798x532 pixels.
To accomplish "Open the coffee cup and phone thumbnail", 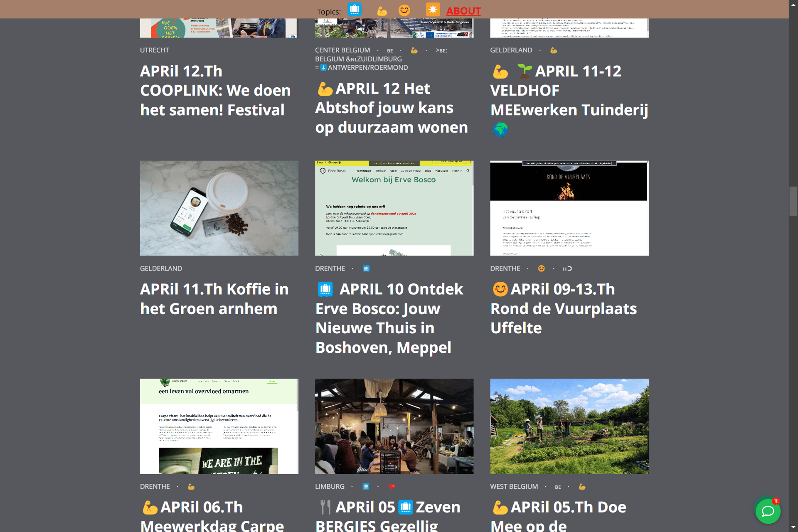I will (x=219, y=208).
